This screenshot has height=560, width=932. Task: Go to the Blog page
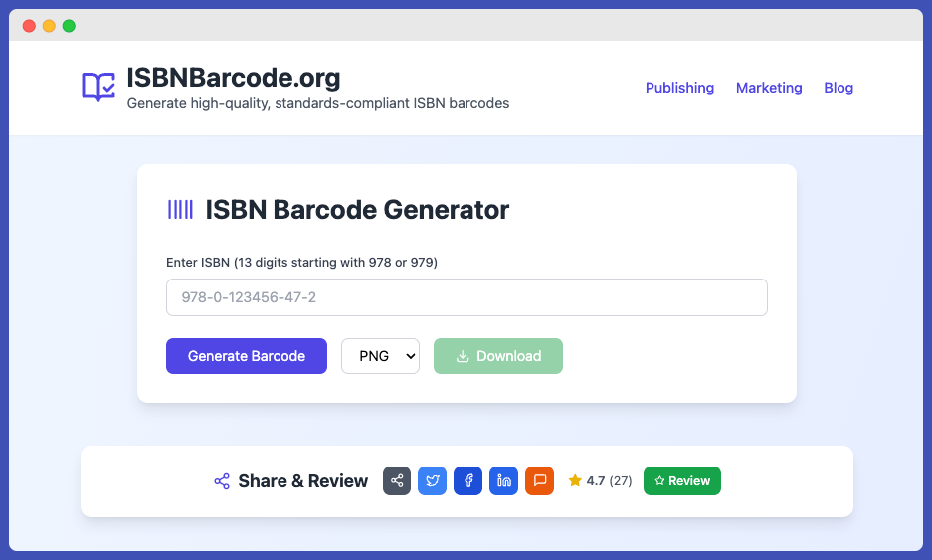tap(839, 88)
